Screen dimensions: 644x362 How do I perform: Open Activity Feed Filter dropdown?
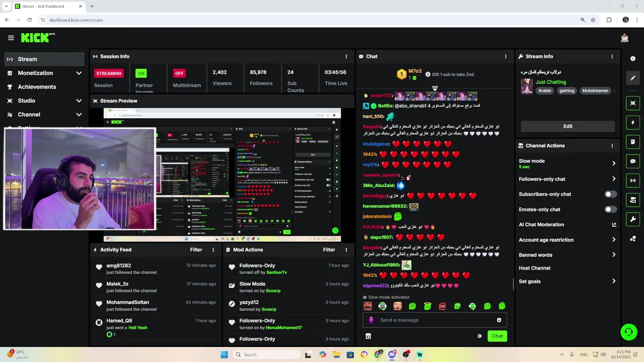tap(196, 249)
